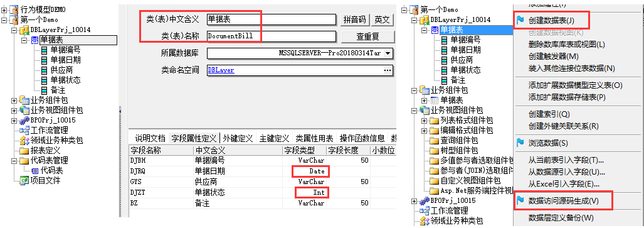The height and width of the screenshot is (228, 644).
Task: Click the 树型组件包 folder icon
Action: click(434, 150)
